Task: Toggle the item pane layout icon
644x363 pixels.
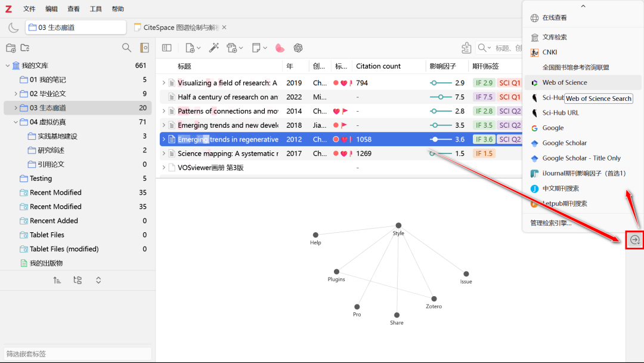Action: coord(167,48)
